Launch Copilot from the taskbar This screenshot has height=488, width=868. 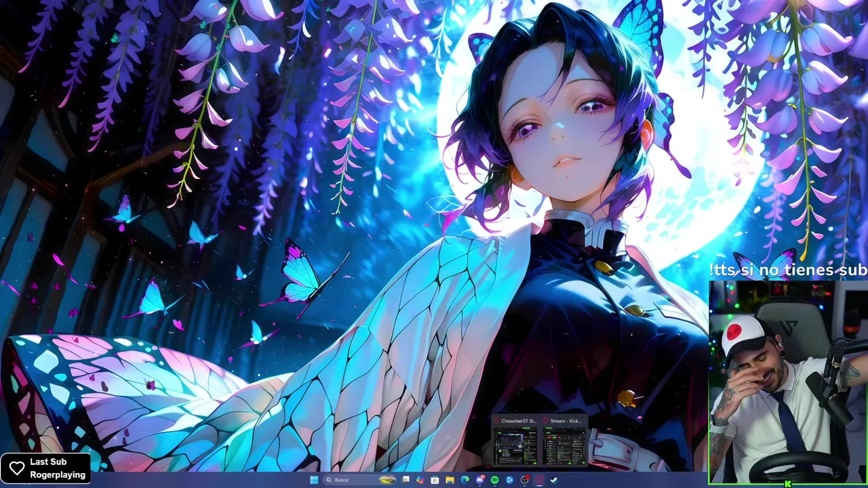point(420,480)
